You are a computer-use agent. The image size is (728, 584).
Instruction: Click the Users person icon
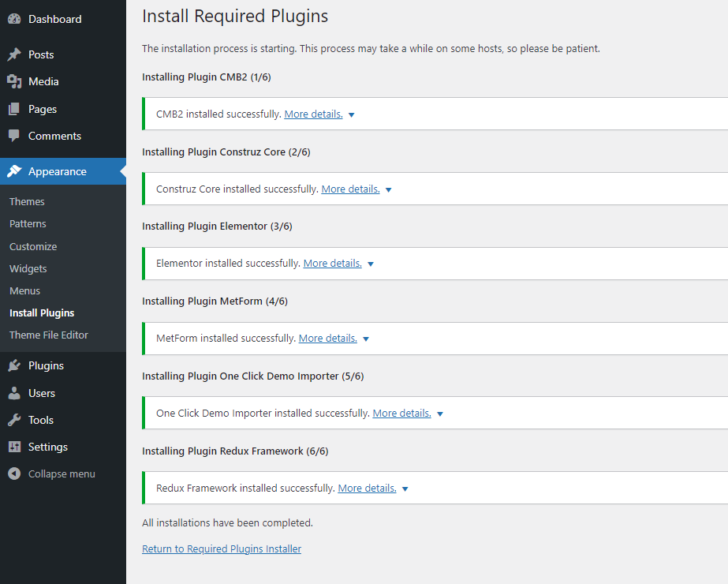(x=14, y=393)
